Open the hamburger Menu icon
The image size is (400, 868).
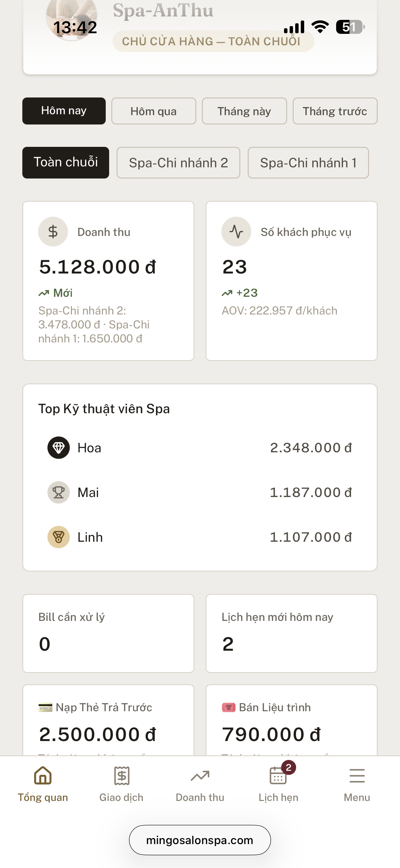(357, 776)
